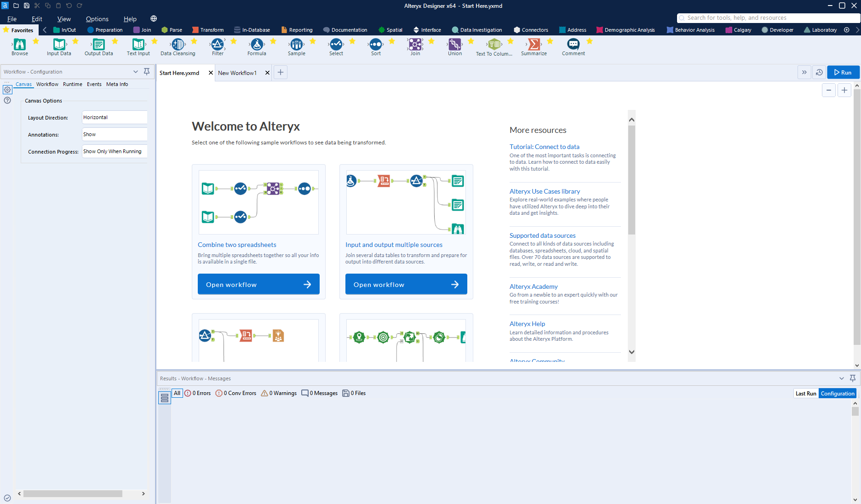The width and height of the screenshot is (861, 504).
Task: Toggle favorite star next to Summarize tool
Action: 550,41
